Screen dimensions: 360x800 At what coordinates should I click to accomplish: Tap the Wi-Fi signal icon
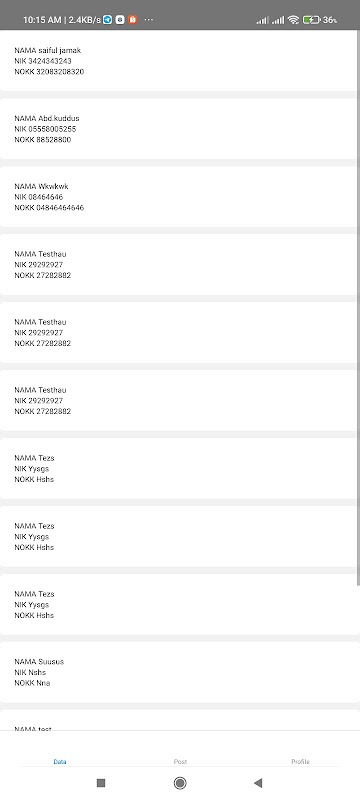pyautogui.click(x=293, y=20)
